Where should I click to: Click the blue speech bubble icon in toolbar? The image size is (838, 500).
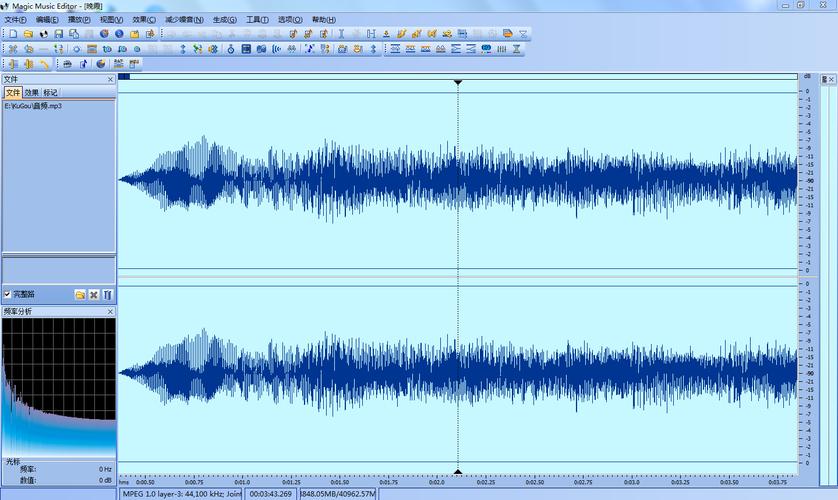[486, 49]
